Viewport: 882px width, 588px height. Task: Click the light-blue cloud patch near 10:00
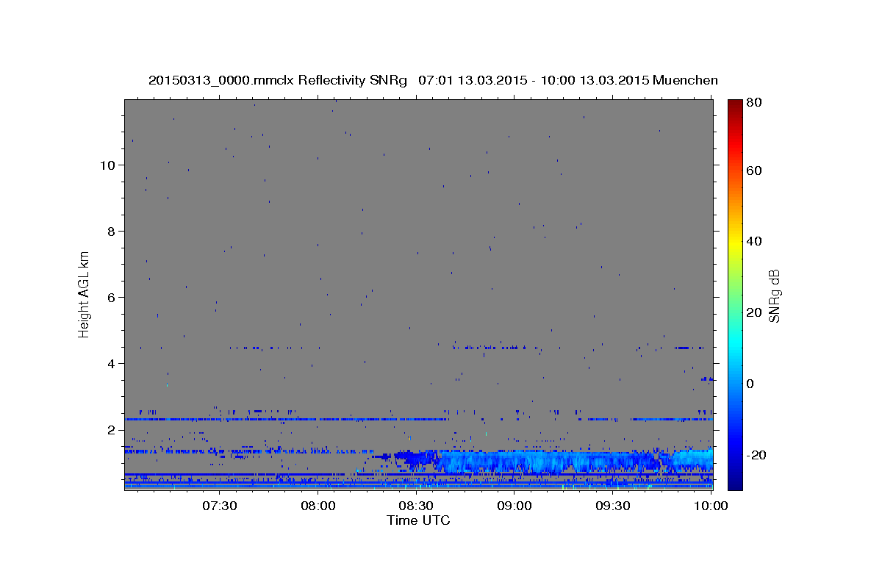[693, 459]
